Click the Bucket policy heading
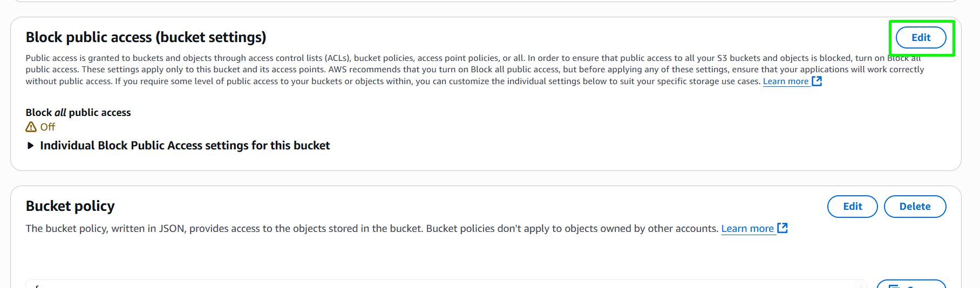 pyautogui.click(x=70, y=206)
